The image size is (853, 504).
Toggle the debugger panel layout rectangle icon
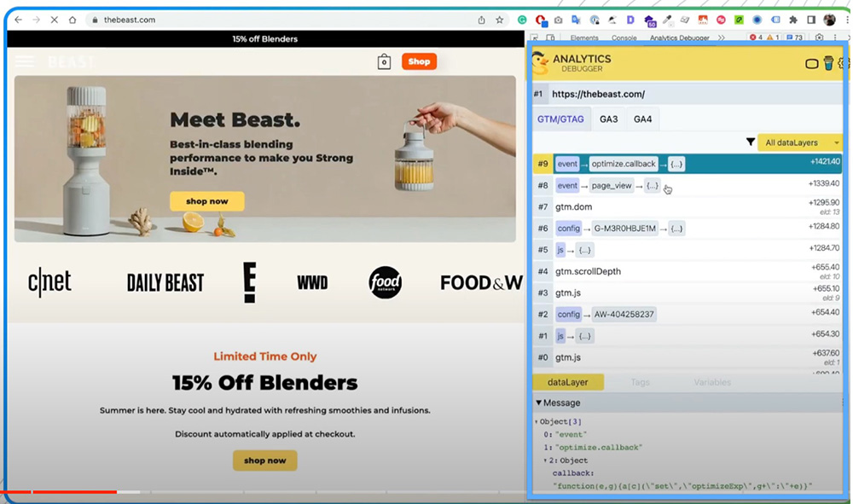click(811, 64)
